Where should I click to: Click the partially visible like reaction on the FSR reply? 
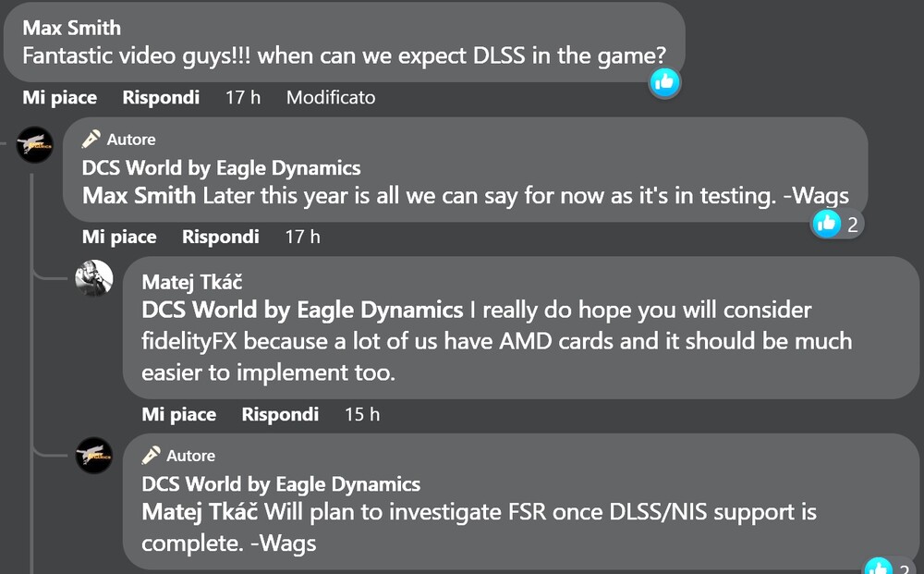point(877,568)
